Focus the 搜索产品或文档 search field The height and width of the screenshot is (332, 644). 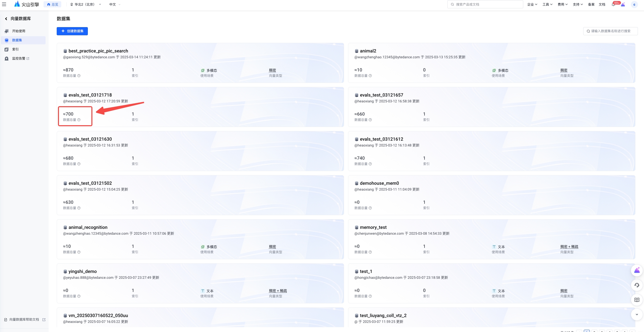[x=485, y=4]
